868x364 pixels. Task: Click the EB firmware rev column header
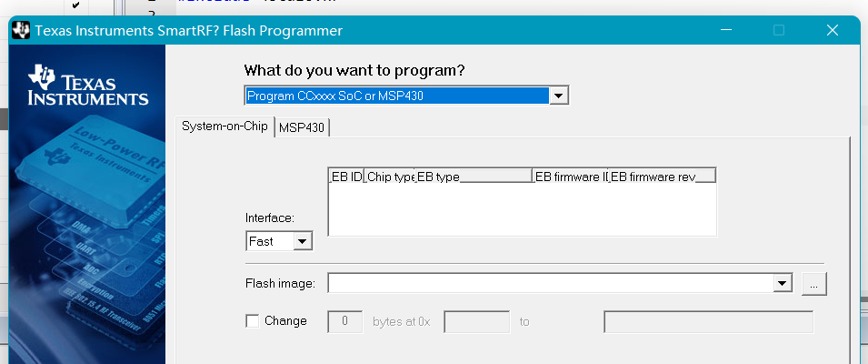(661, 176)
